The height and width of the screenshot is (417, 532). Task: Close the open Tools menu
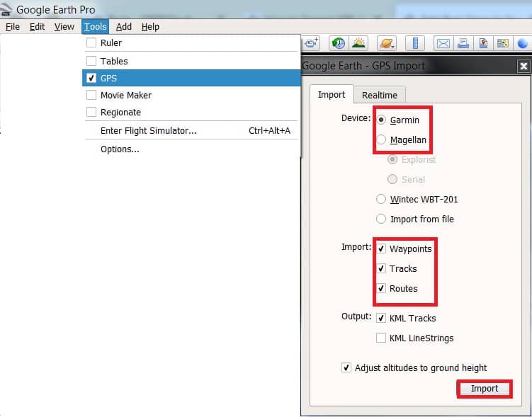[x=96, y=26]
